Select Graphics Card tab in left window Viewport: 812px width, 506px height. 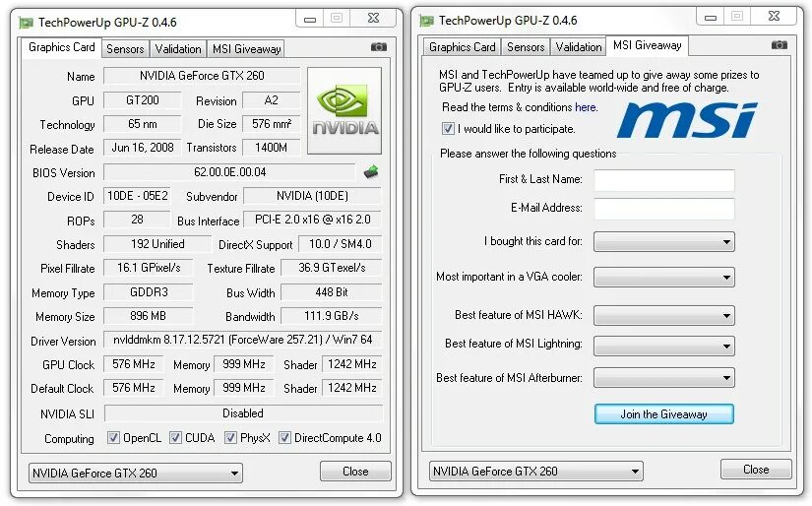click(x=62, y=47)
